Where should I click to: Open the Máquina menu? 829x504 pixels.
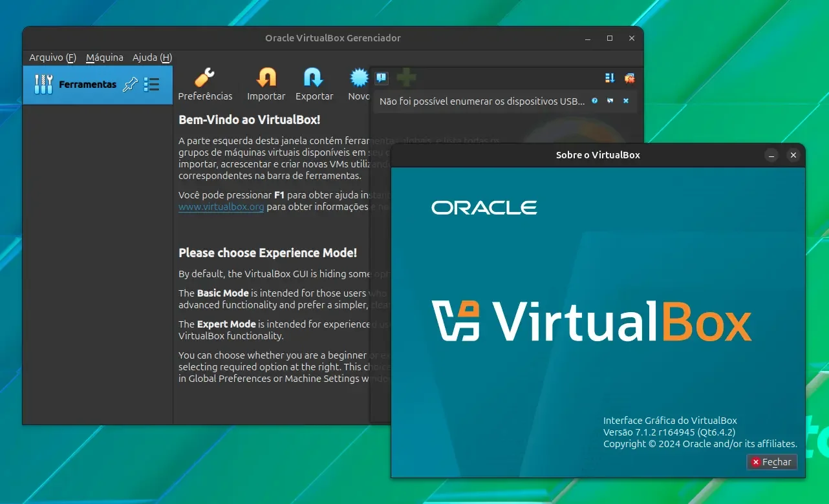[x=104, y=58]
